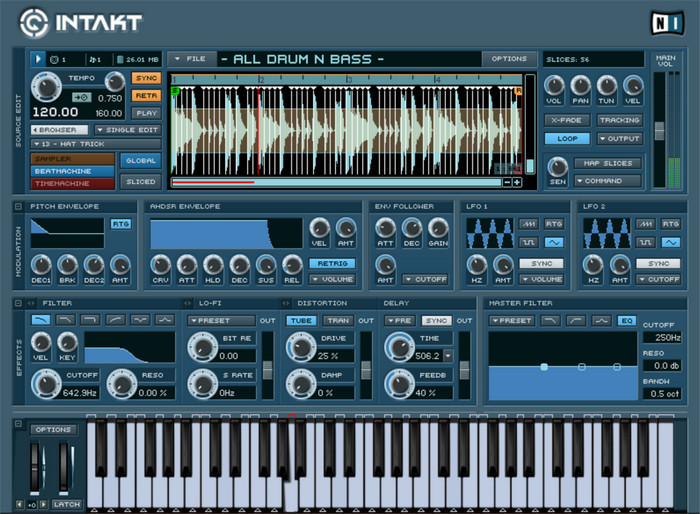Open Lo-Fi PRESET dropdown
The image size is (700, 514).
(x=221, y=321)
